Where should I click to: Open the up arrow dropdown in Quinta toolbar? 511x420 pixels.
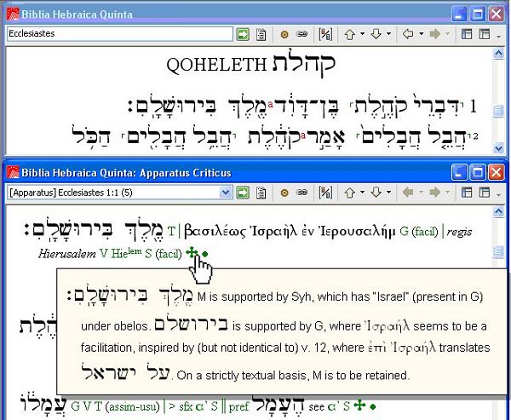click(x=362, y=34)
